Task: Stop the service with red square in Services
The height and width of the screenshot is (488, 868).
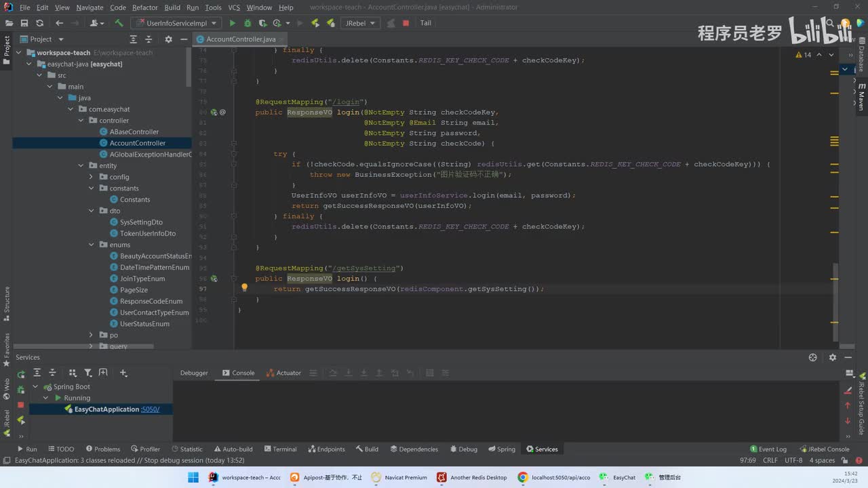Action: 20,405
